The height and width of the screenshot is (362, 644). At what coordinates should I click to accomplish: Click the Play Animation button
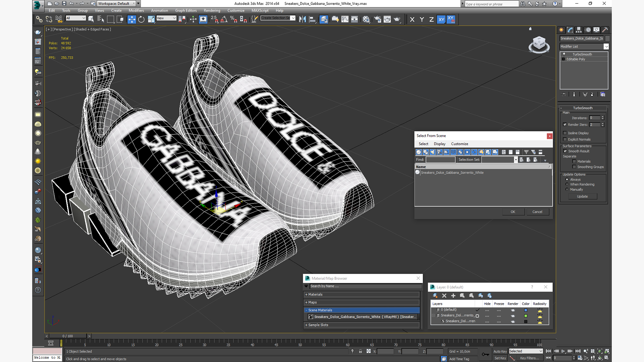pos(563,351)
